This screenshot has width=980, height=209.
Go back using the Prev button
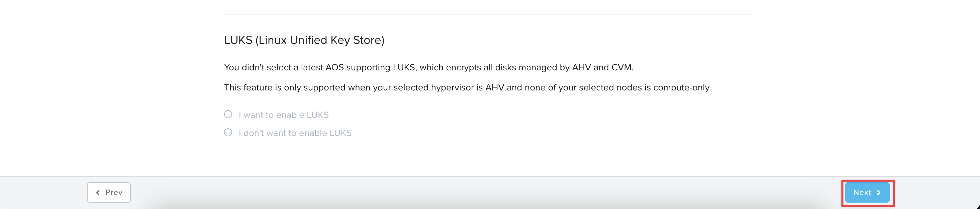tap(109, 192)
